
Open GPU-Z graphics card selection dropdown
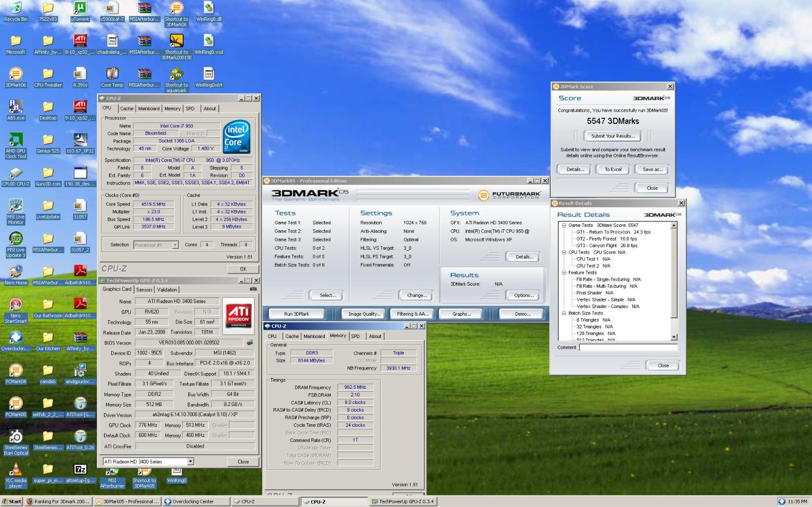pyautogui.click(x=190, y=462)
